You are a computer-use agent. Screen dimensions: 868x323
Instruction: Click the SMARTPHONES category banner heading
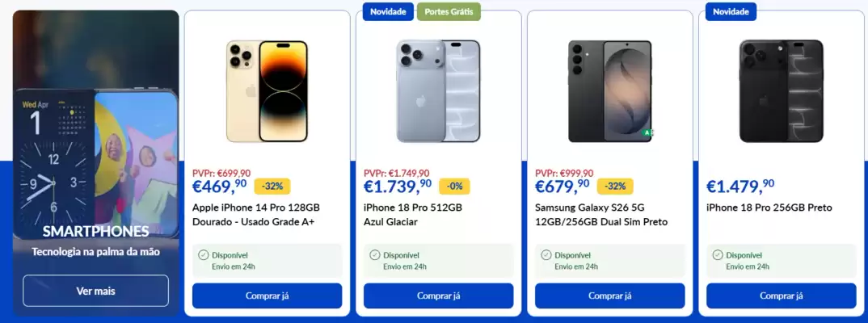tap(95, 231)
